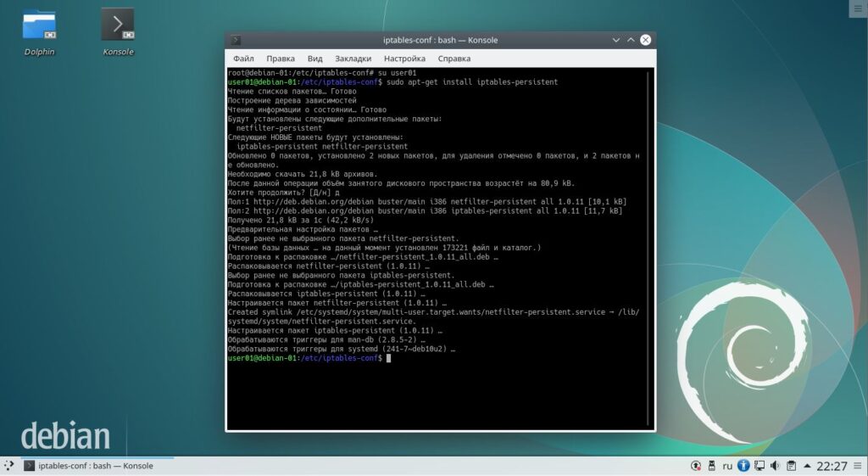Click the removable devices tray icon
Viewport: 868px width, 476px height.
pyautogui.click(x=711, y=466)
